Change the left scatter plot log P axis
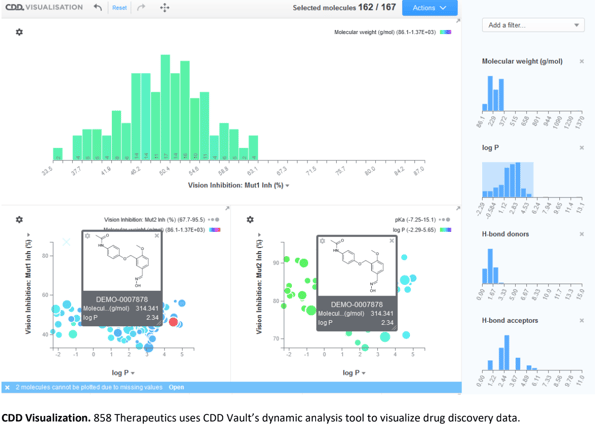Image resolution: width=600 pixels, height=429 pixels. [x=123, y=373]
